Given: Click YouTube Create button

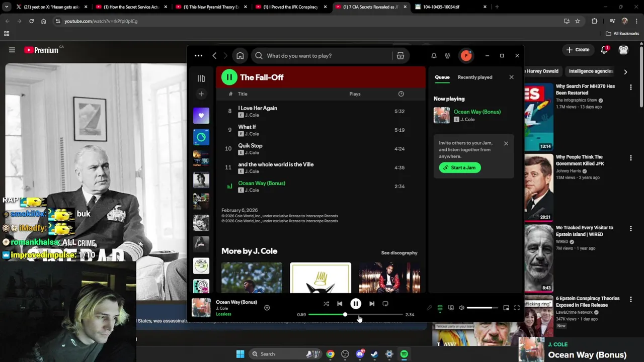Looking at the screenshot, I should pos(578,50).
